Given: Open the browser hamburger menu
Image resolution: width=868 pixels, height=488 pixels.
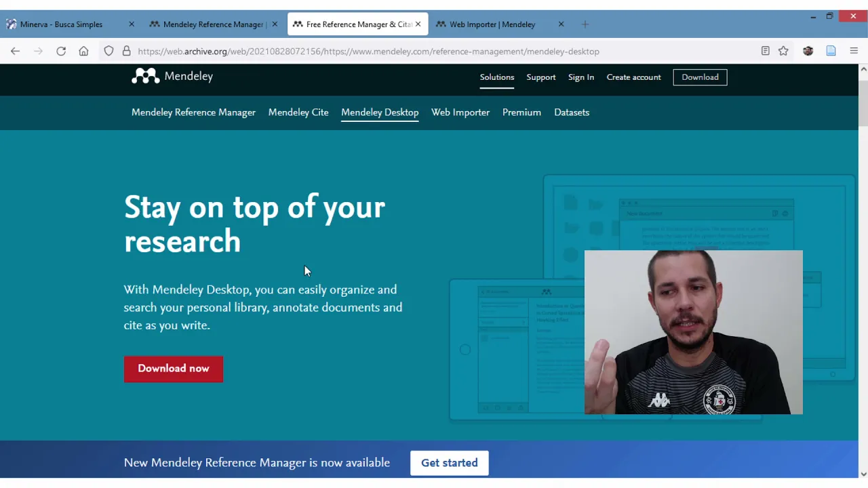Looking at the screenshot, I should click(854, 51).
